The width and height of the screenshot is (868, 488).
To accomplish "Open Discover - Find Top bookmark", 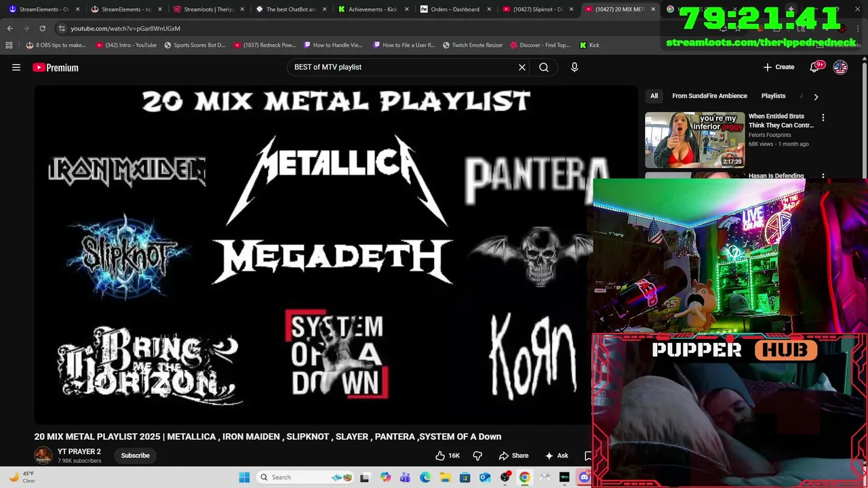I will coord(540,45).
